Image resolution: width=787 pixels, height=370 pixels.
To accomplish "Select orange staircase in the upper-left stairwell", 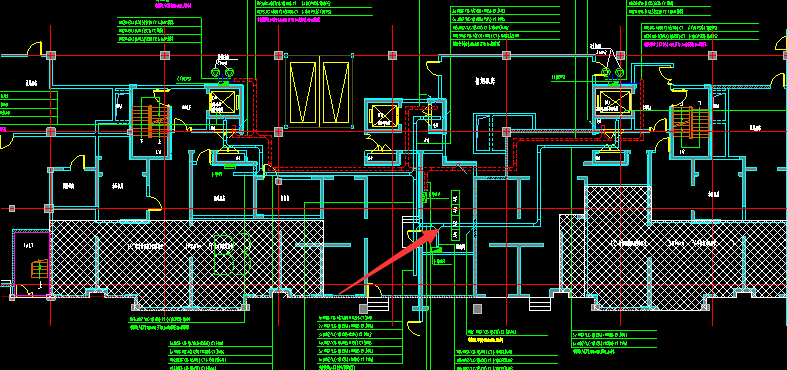I will (x=149, y=121).
